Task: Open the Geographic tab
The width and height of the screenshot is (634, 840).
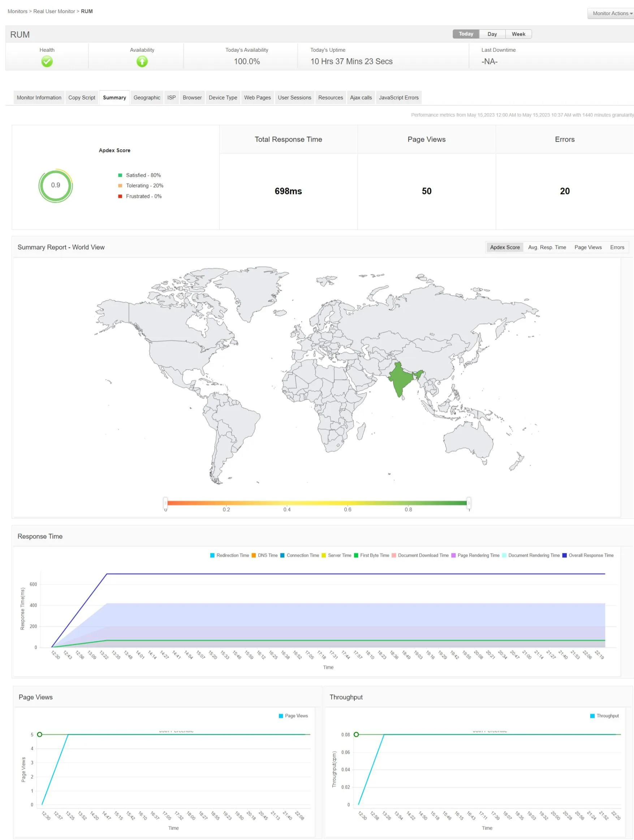Action: coord(147,98)
